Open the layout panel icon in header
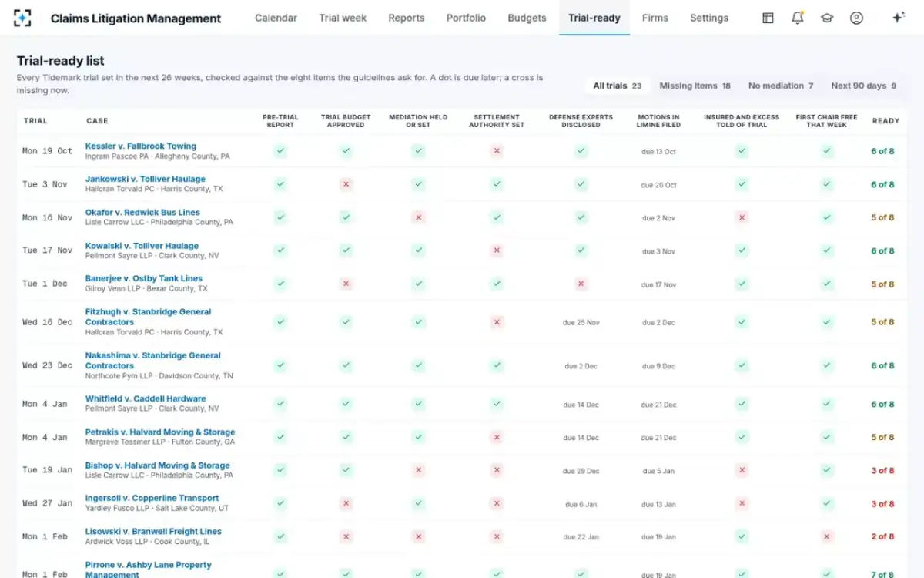Viewport: 924px width, 578px height. pyautogui.click(x=768, y=18)
